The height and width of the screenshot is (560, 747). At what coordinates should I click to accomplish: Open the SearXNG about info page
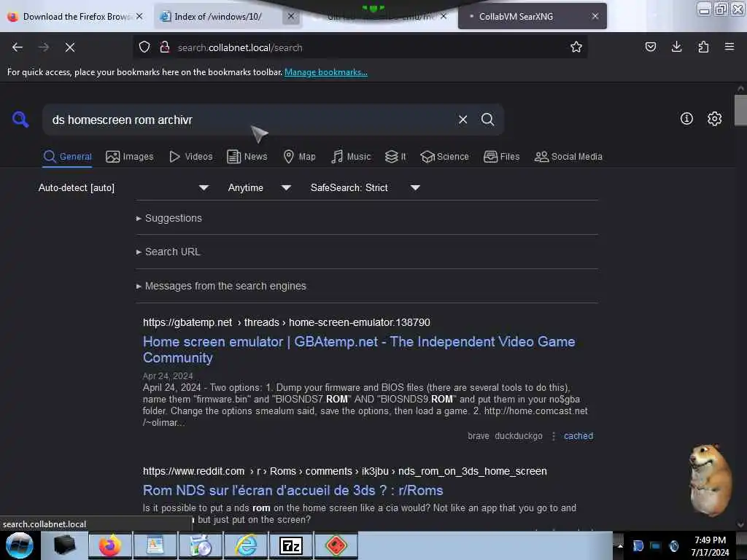(x=686, y=119)
